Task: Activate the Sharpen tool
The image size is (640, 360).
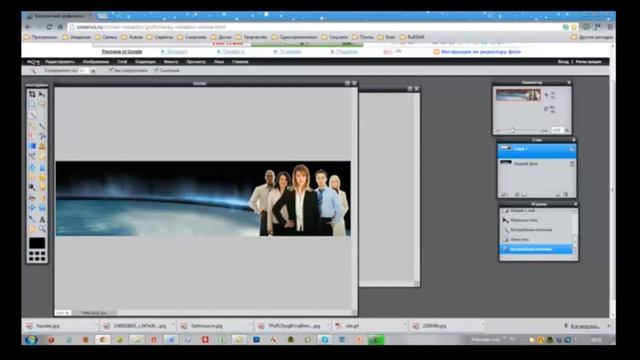Action: tap(42, 167)
